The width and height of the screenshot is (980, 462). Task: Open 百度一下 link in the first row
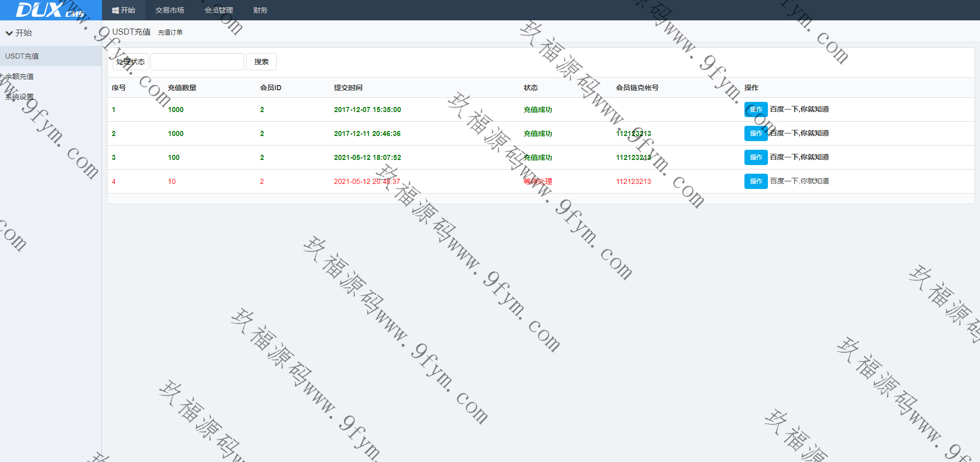(x=799, y=109)
